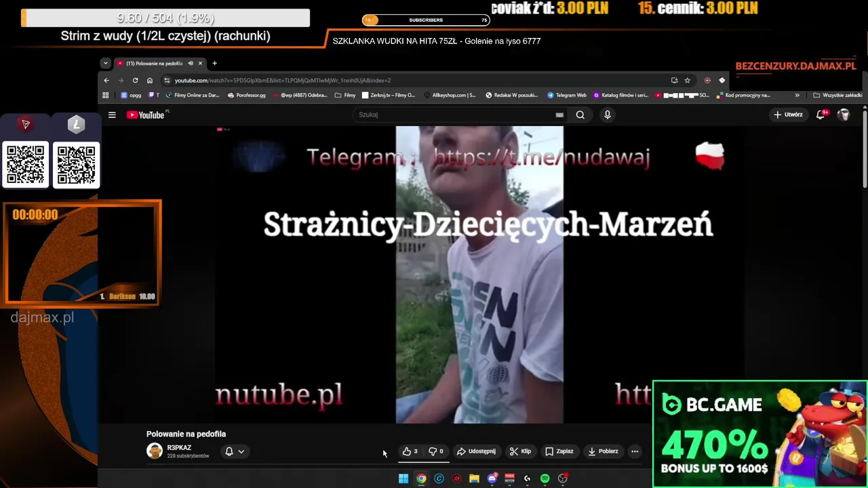This screenshot has width=868, height=488.
Task: Open File Explorer from the taskbar
Action: [474, 479]
